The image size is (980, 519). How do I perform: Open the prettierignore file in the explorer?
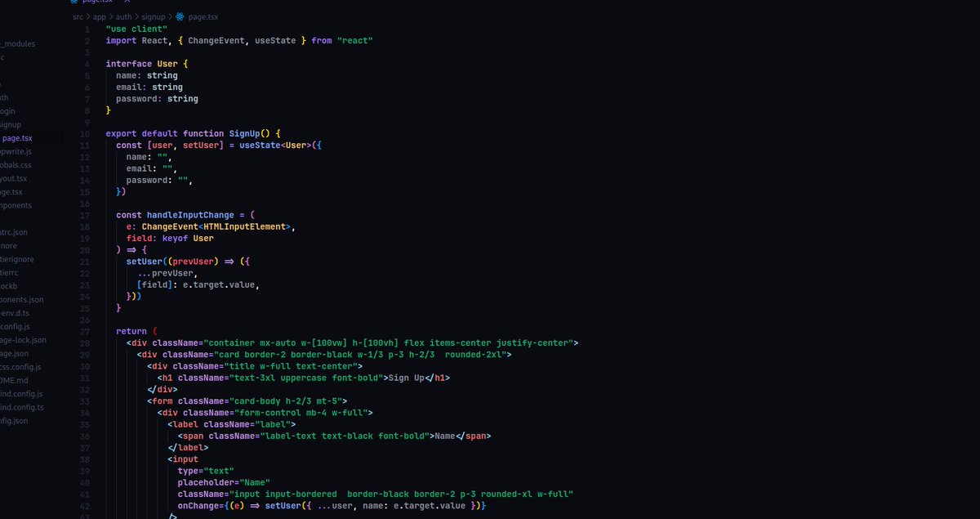(x=17, y=259)
